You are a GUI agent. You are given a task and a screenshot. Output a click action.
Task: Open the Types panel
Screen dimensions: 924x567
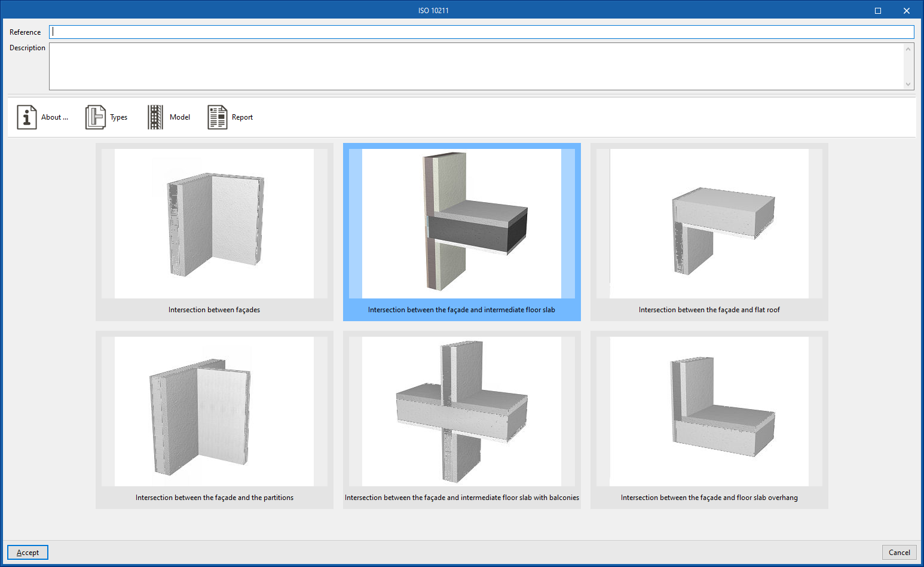point(106,117)
